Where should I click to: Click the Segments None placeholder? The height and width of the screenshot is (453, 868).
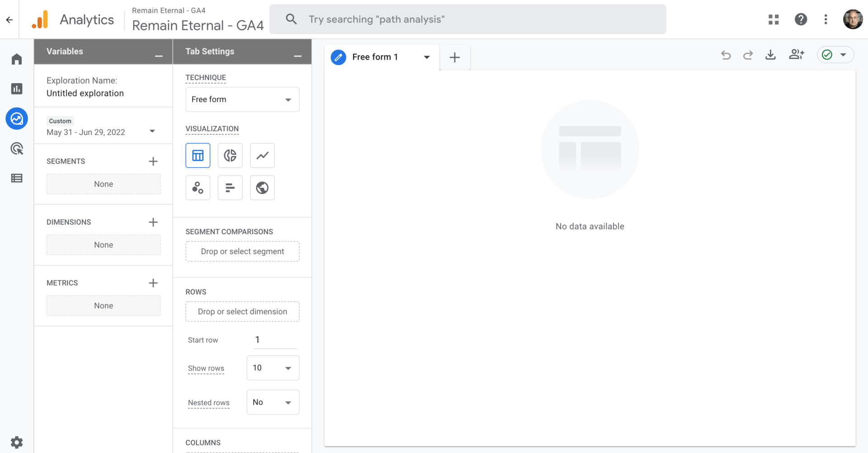pyautogui.click(x=104, y=184)
